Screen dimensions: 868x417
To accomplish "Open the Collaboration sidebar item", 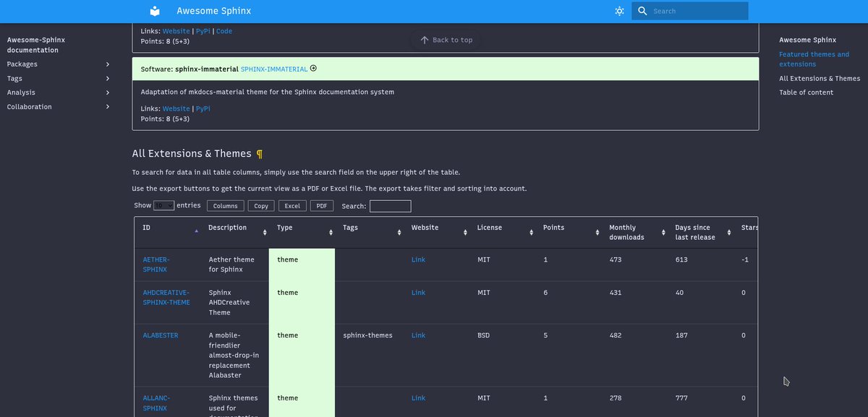I will click(29, 107).
